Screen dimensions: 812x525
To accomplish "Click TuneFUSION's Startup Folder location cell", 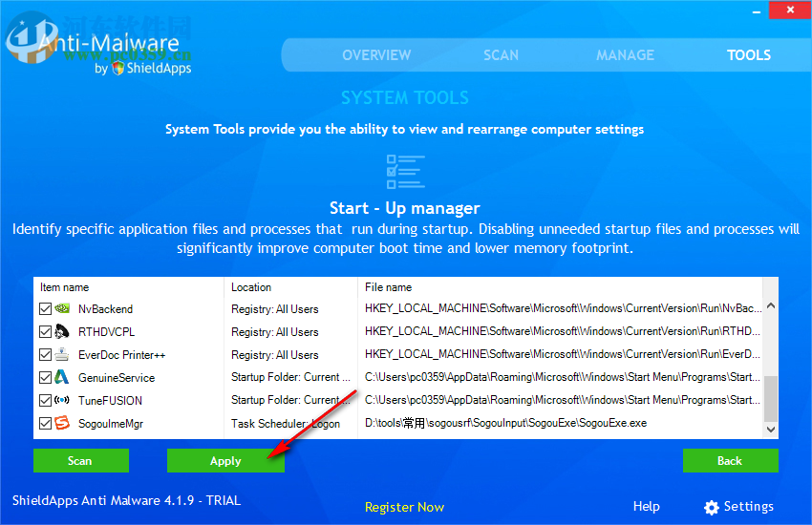I will click(x=290, y=400).
